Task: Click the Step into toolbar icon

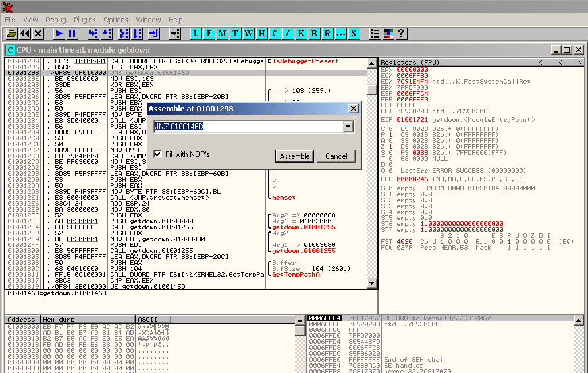Action: [x=93, y=33]
